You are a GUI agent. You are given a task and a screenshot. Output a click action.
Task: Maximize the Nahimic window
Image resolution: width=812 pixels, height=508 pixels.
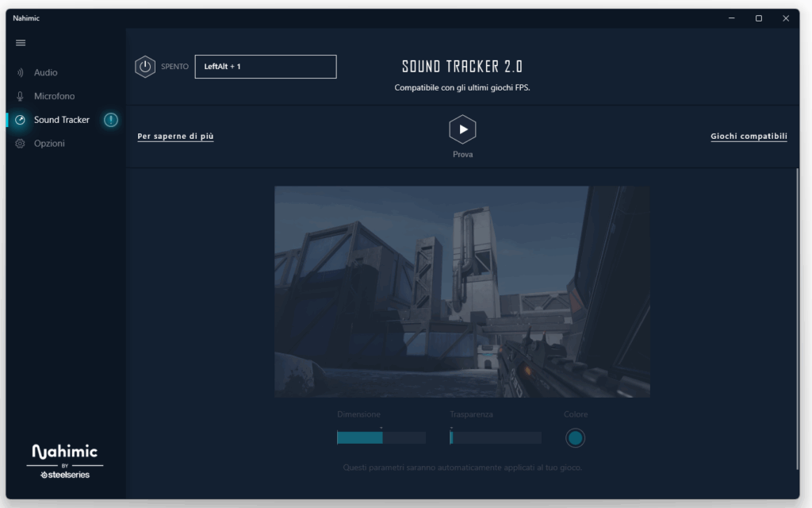point(759,18)
